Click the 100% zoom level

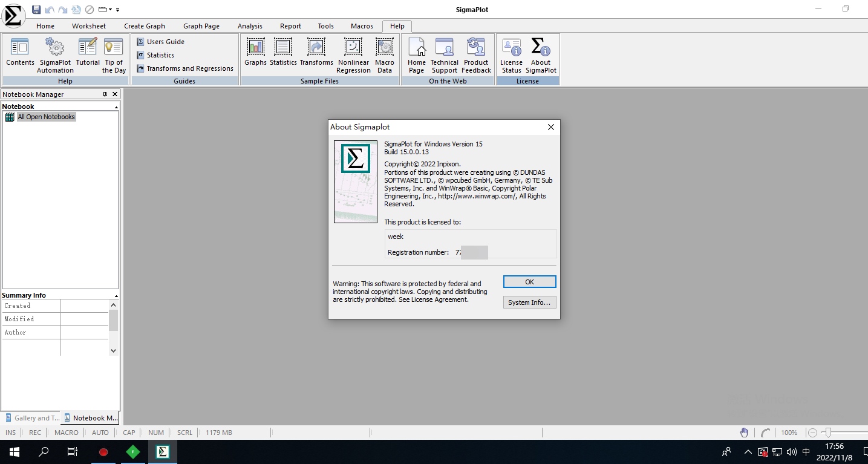pyautogui.click(x=789, y=433)
